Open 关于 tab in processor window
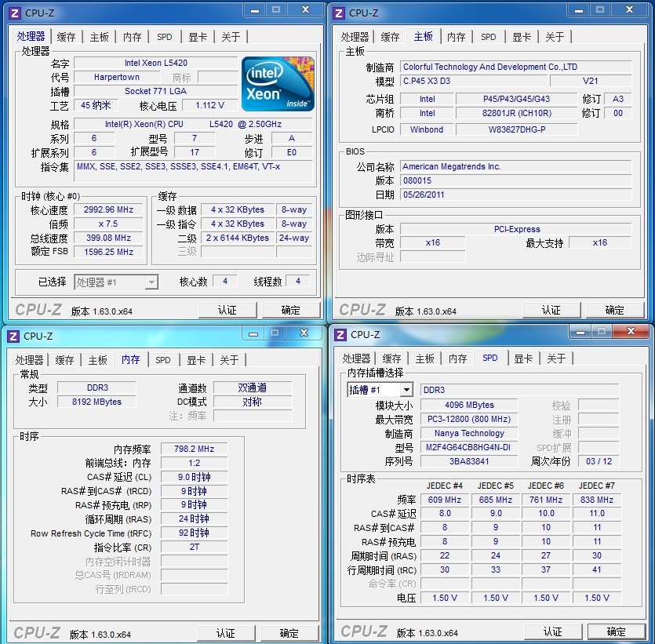 (x=231, y=37)
